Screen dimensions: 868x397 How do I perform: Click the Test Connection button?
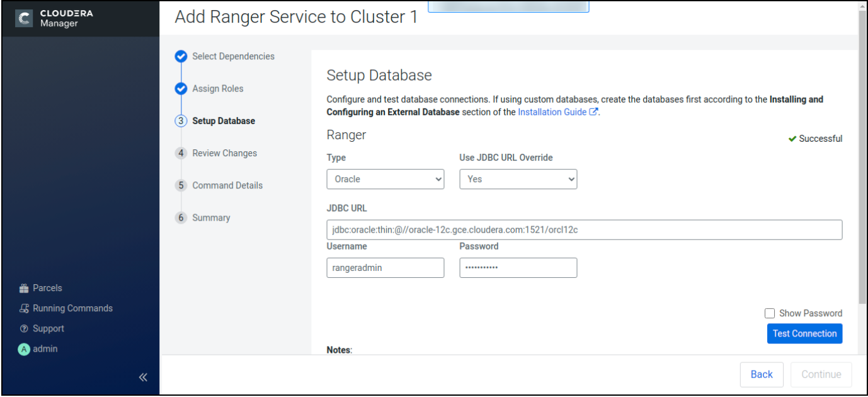coord(804,333)
